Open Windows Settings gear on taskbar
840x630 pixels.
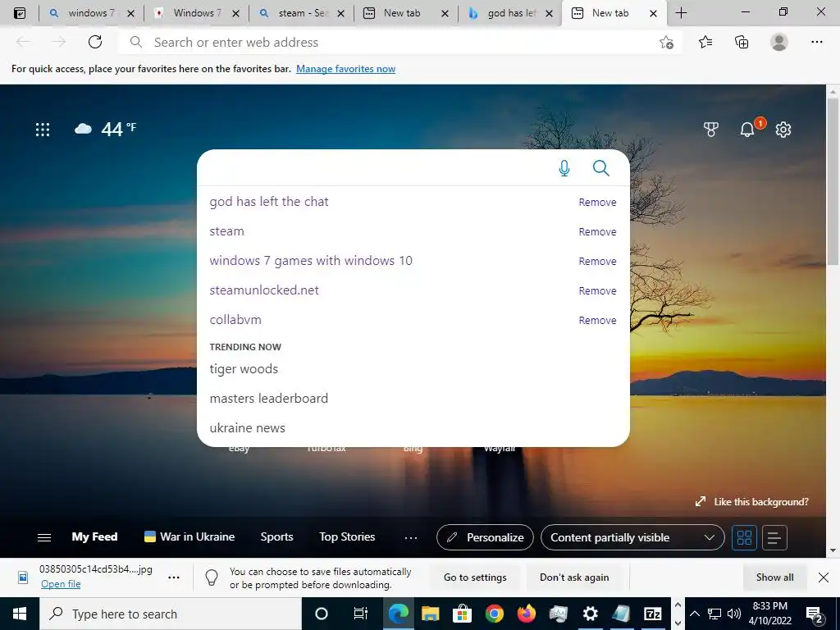click(x=590, y=614)
